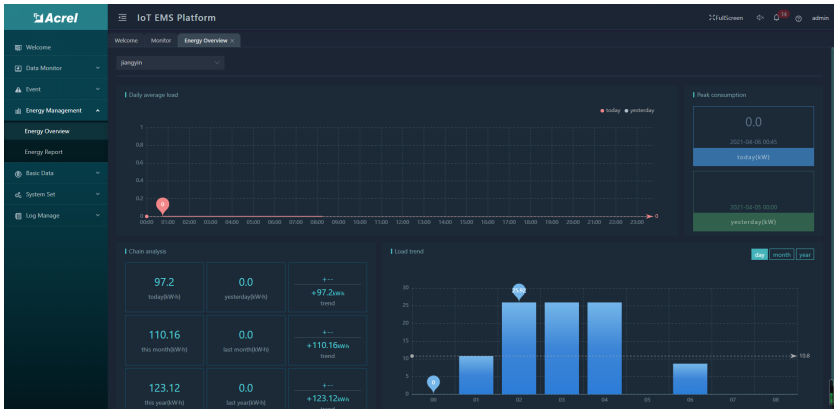838x413 pixels.
Task: Close the Energy Overview tab
Action: pos(233,40)
